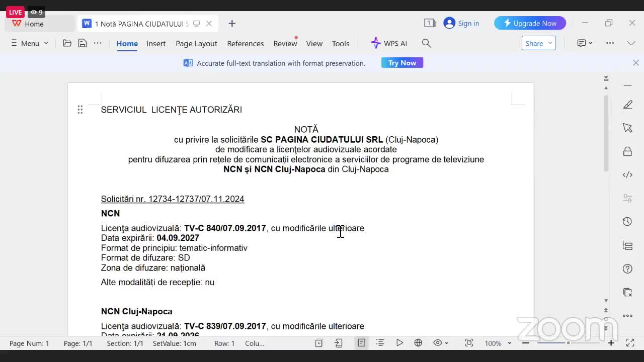644x362 pixels.
Task: Open the Home ribbon tab
Action: coord(127,43)
